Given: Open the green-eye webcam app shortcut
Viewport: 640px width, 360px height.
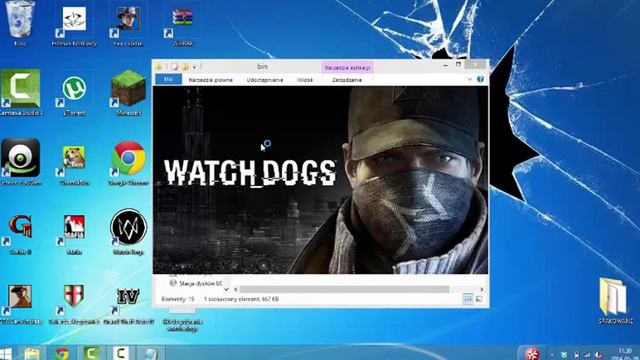Looking at the screenshot, I should (20, 162).
